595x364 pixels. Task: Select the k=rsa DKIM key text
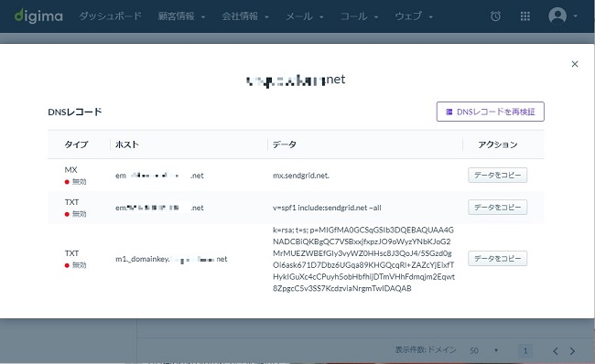(363, 259)
